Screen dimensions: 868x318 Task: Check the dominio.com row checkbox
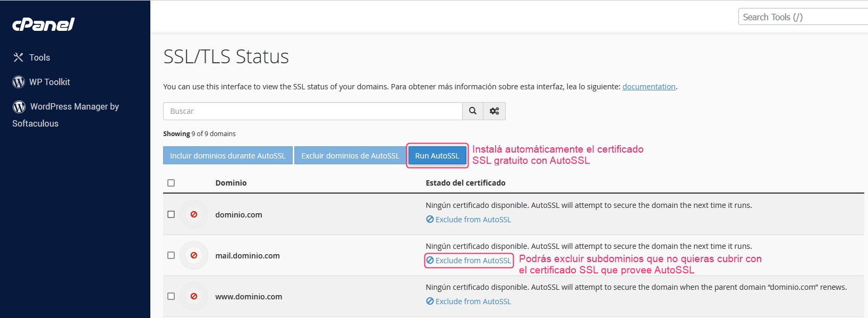click(x=171, y=214)
